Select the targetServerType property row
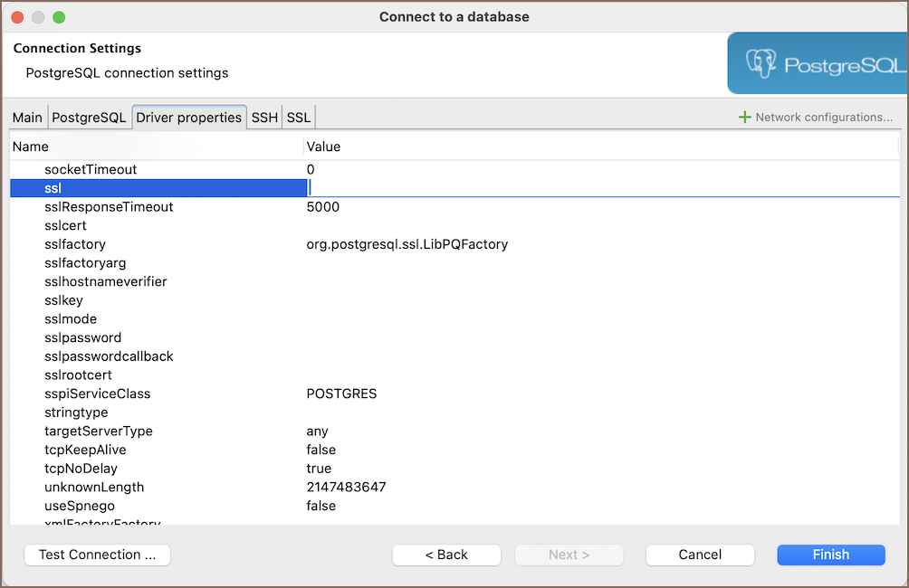The height and width of the screenshot is (588, 909). [x=98, y=432]
